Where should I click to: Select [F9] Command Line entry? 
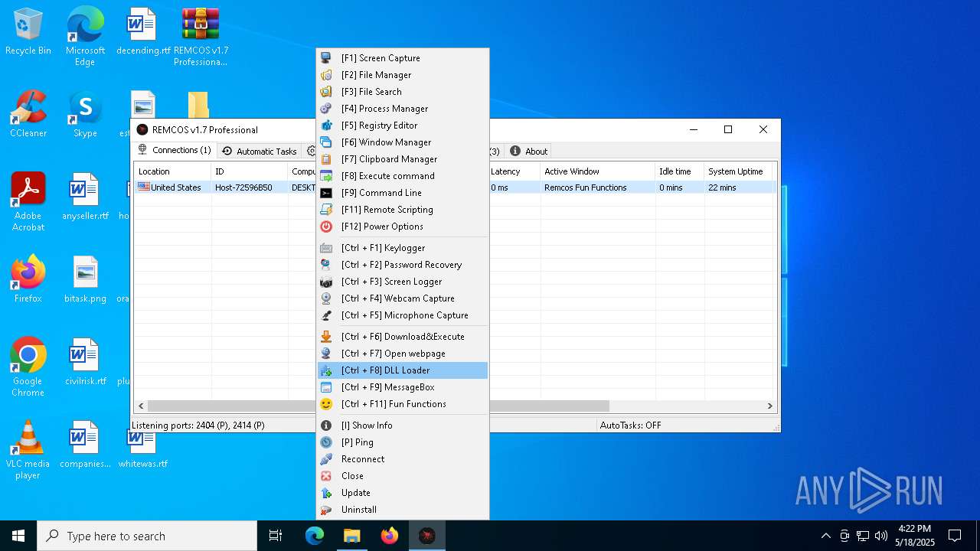(403, 193)
